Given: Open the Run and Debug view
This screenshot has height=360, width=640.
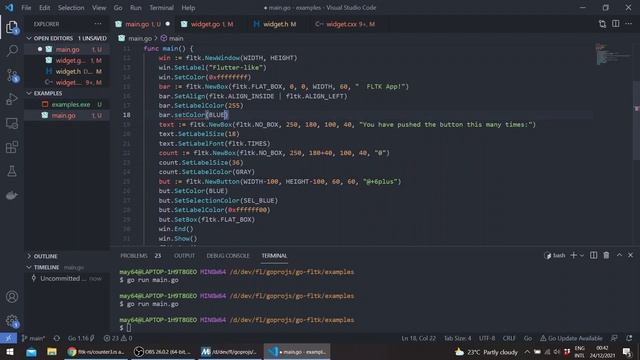Looking at the screenshot, I should [x=12, y=99].
